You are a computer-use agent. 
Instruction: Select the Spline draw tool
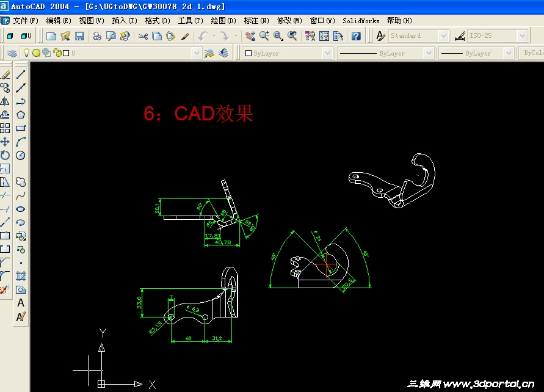(21, 195)
